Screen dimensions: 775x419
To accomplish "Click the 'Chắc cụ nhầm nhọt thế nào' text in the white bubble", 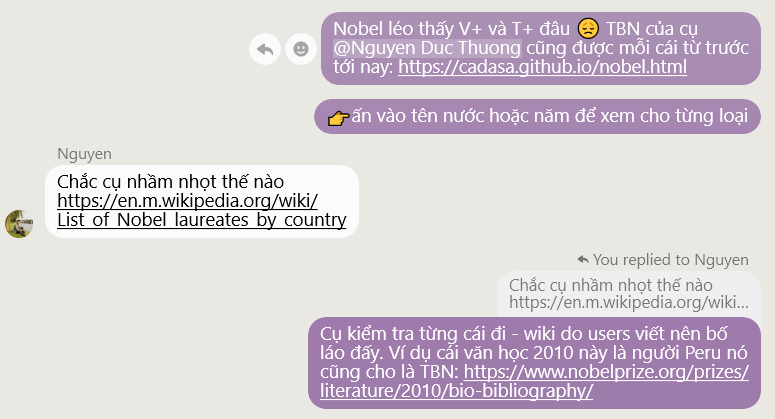I will coord(171,182).
